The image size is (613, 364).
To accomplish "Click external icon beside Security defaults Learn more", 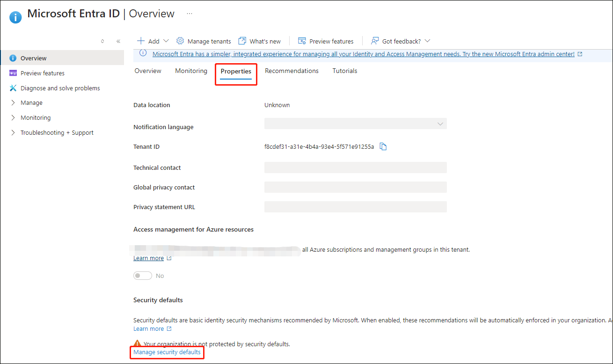I will click(x=169, y=329).
